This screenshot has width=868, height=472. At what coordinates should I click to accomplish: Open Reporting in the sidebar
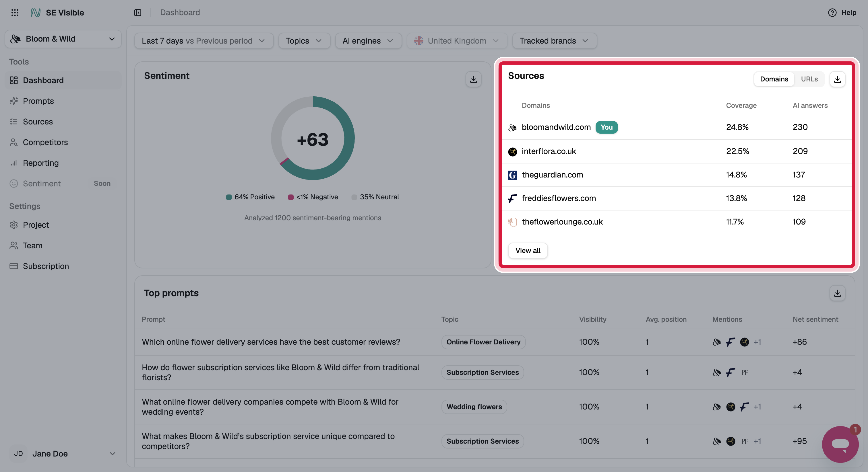63,163
